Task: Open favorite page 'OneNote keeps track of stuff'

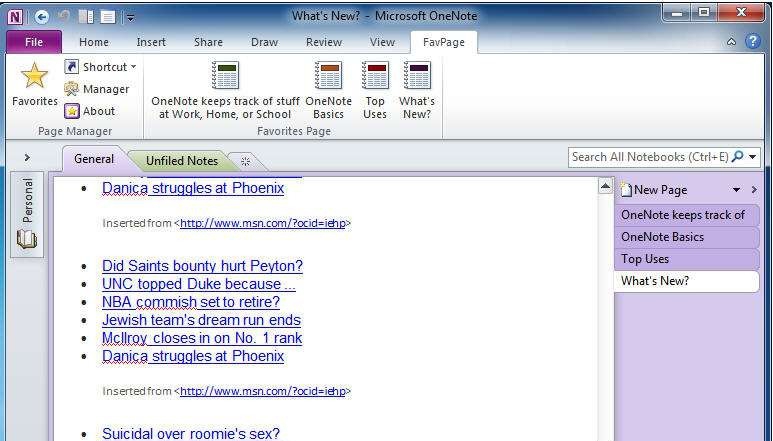Action: coord(225,90)
